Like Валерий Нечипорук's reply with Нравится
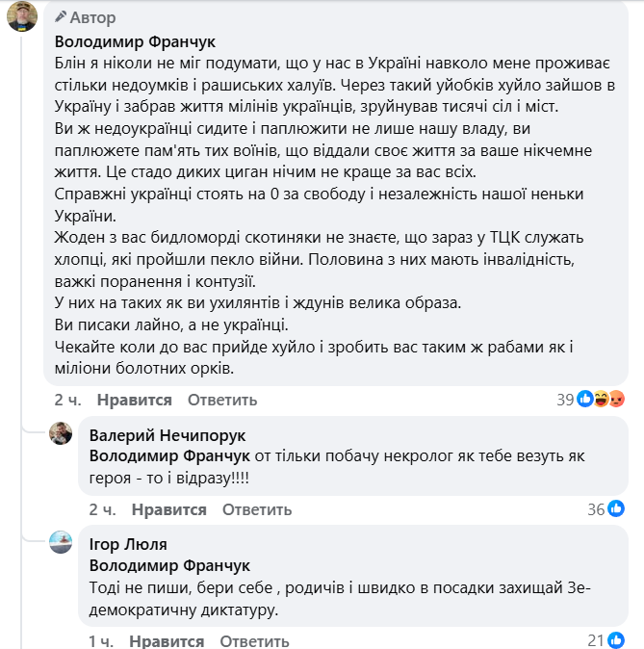Image resolution: width=644 pixels, height=649 pixels. [169, 509]
